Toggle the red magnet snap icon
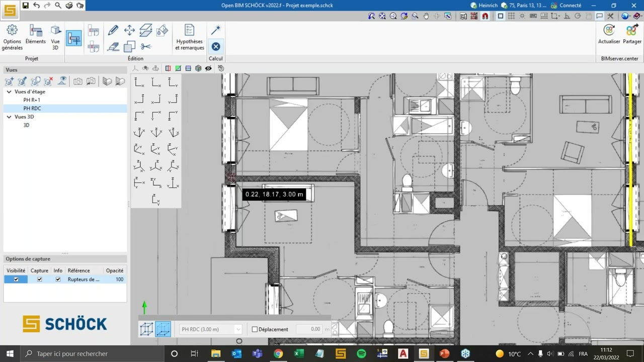 485,16
